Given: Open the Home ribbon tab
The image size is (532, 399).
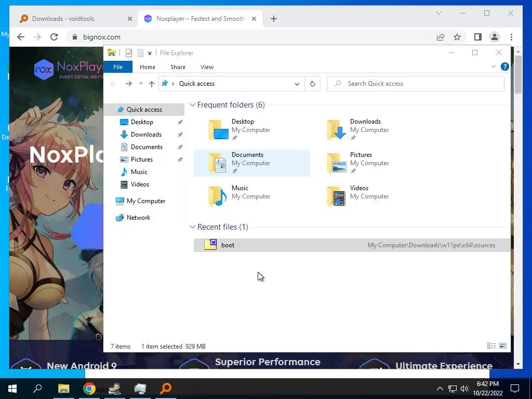Looking at the screenshot, I should click(x=147, y=67).
